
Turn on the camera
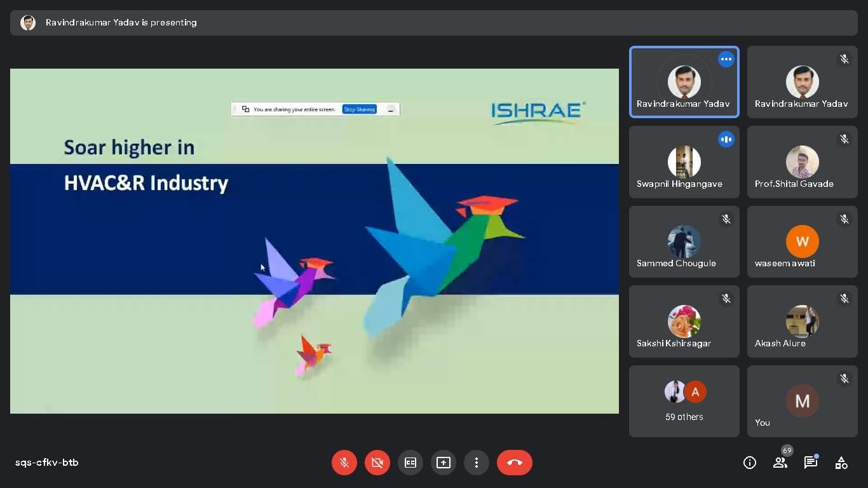tap(377, 463)
